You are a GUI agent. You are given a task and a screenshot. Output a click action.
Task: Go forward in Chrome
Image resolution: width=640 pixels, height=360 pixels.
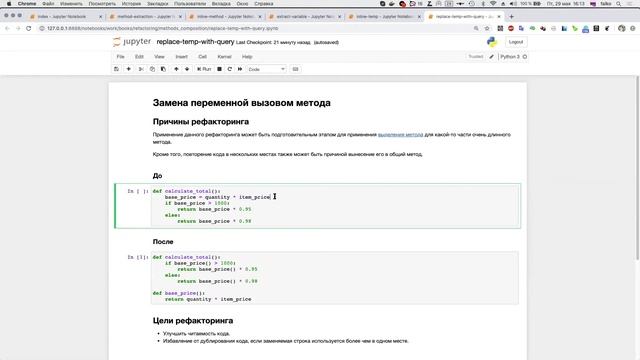[18, 29]
